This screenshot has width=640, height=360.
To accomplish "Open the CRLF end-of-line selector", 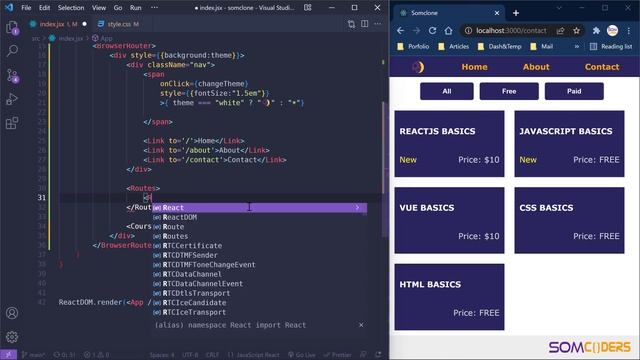I will [212, 355].
